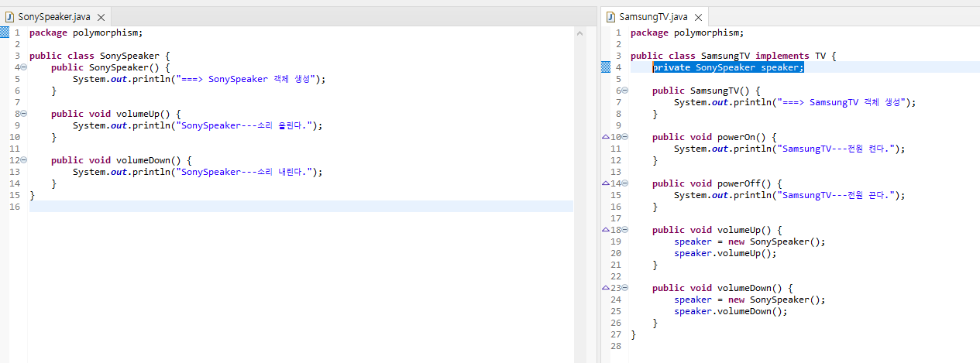This screenshot has height=363, width=980.
Task: Click the empty highlighted line 16 in SonySpeaker.java
Action: (301, 207)
